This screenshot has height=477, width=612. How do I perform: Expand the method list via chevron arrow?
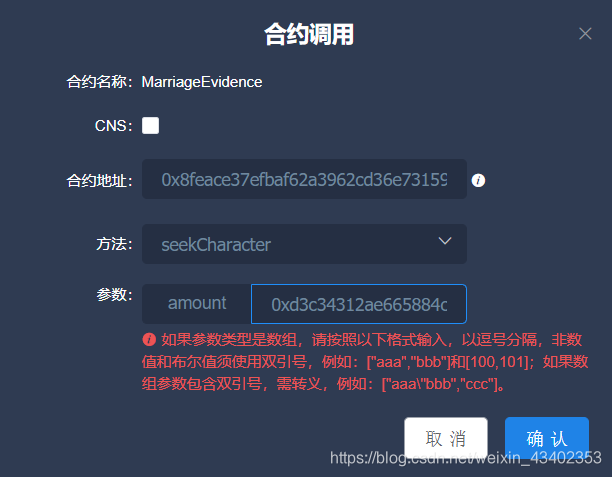click(x=445, y=241)
